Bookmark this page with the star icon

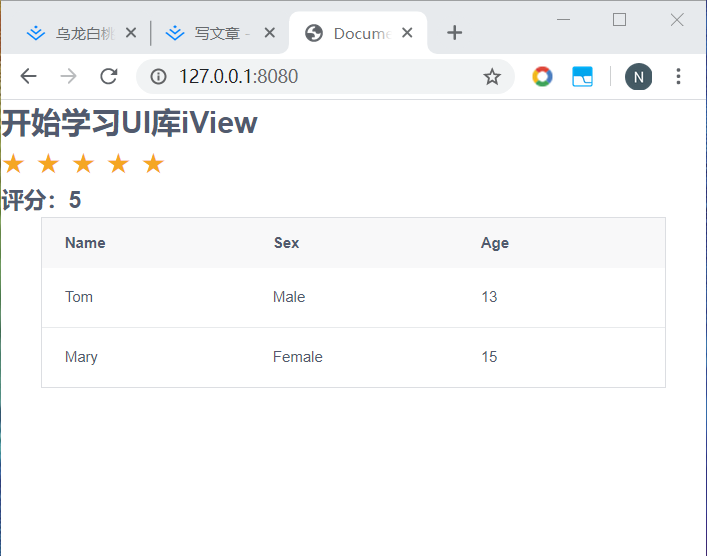pos(492,76)
